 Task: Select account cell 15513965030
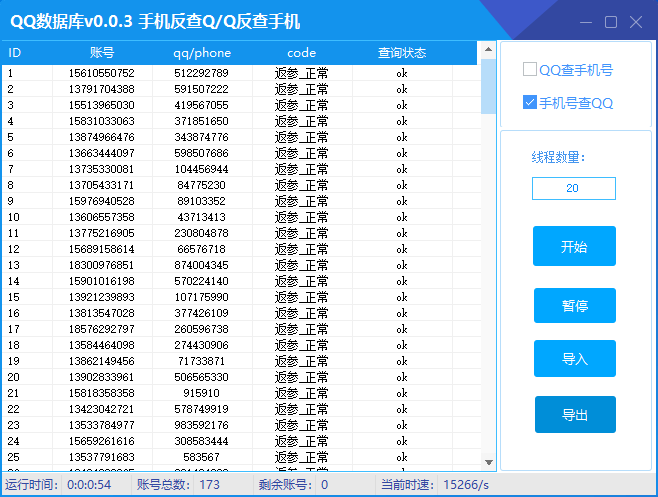pyautogui.click(x=102, y=105)
